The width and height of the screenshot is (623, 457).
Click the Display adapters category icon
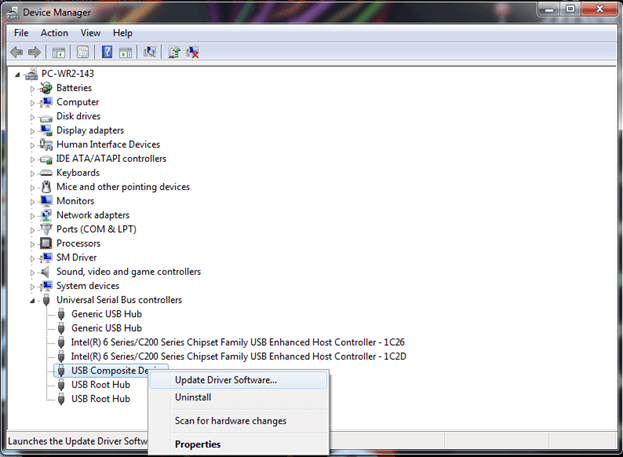(x=46, y=130)
